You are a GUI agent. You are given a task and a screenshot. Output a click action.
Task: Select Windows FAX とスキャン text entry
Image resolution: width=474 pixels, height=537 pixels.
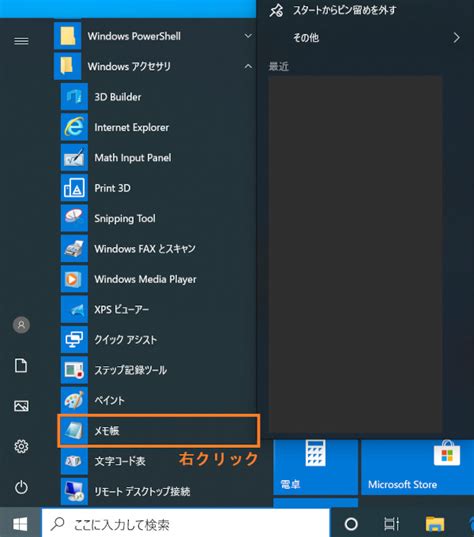tap(145, 249)
